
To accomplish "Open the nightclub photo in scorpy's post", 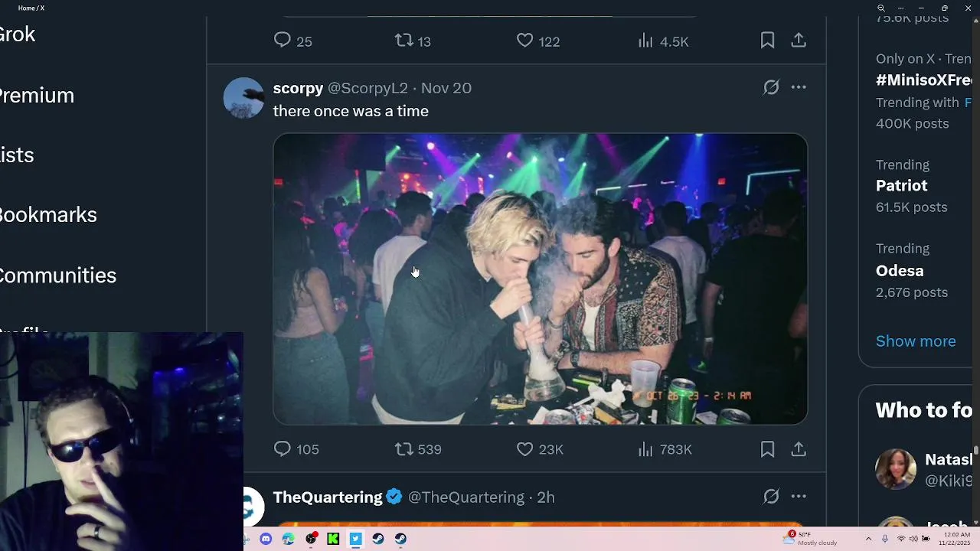I will pos(540,279).
